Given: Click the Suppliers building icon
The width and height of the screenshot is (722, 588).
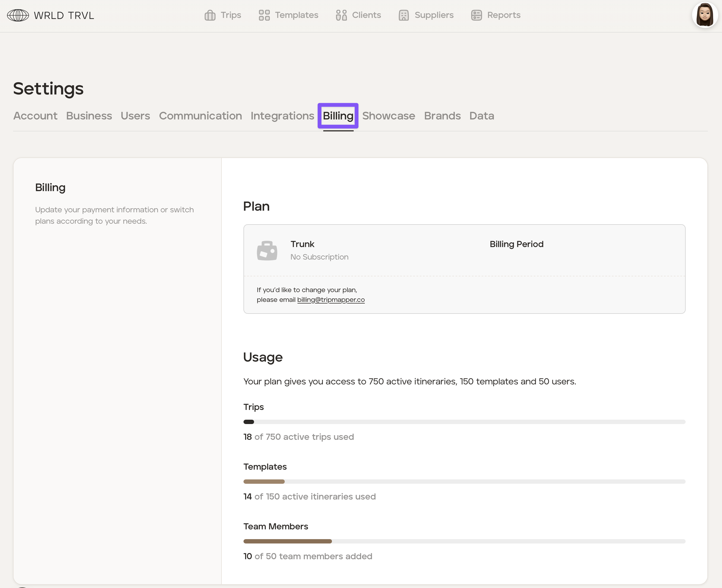Looking at the screenshot, I should coord(404,15).
